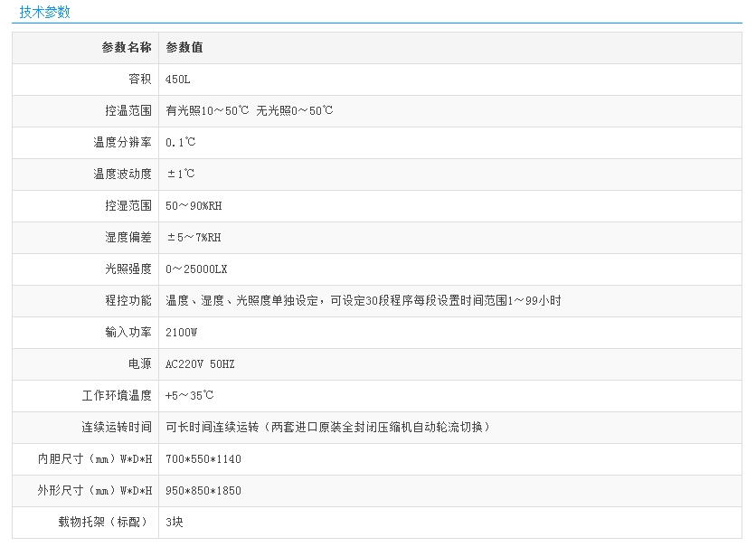Click the 700*550*1140 inner dimension value
Viewport: 756px width, 547px height.
203,459
